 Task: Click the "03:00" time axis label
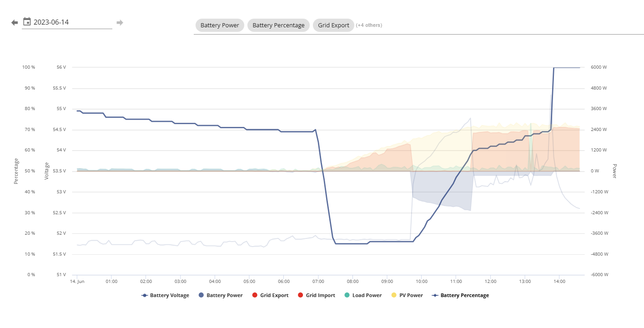click(x=181, y=282)
